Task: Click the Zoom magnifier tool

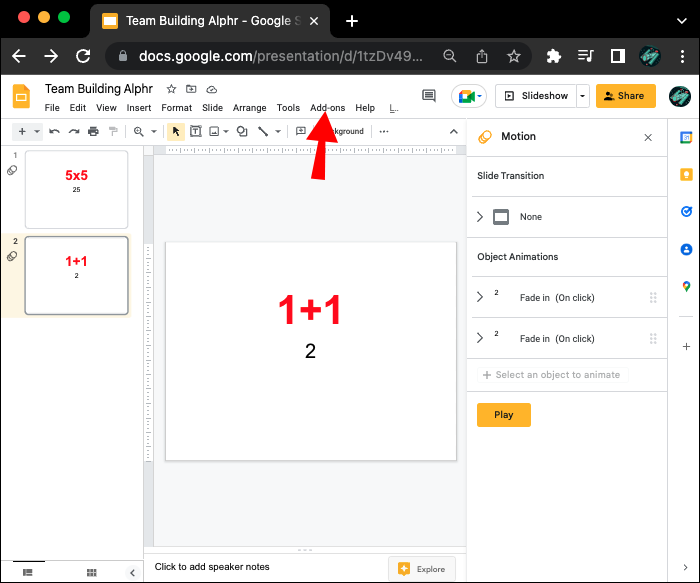Action: pyautogui.click(x=139, y=131)
